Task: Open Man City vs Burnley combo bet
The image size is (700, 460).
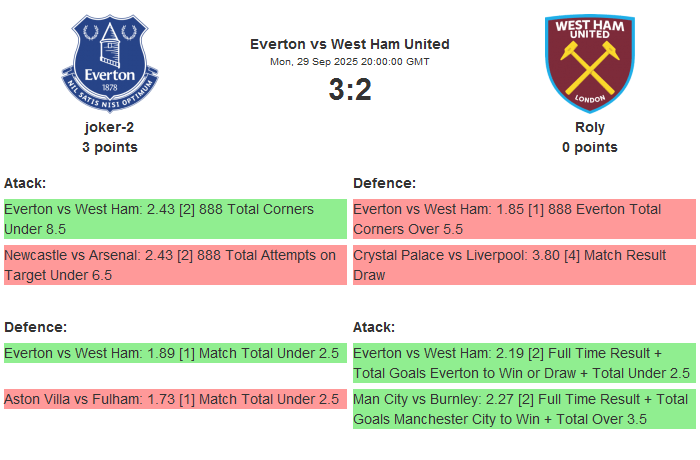Action: coord(524,409)
